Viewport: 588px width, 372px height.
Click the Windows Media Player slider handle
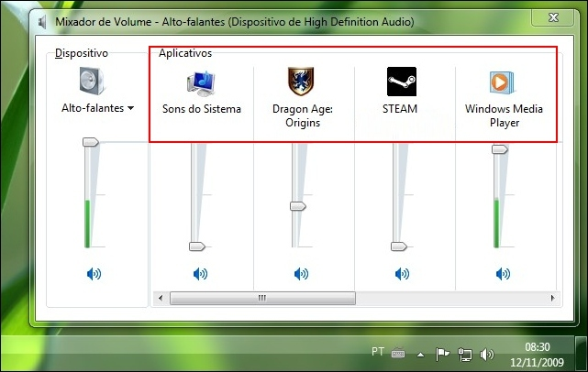tap(500, 149)
